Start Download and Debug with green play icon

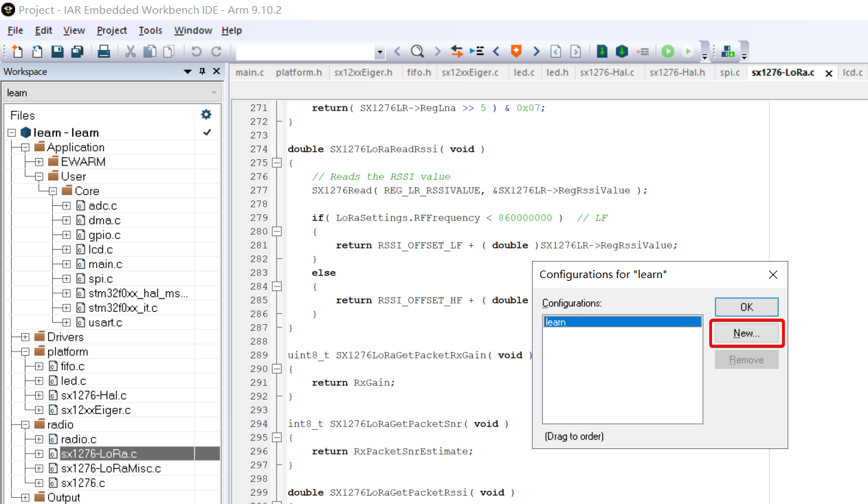667,51
